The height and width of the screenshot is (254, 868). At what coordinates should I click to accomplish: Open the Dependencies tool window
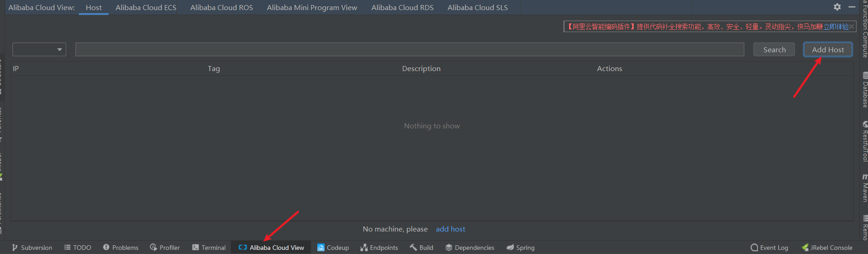pos(470,248)
